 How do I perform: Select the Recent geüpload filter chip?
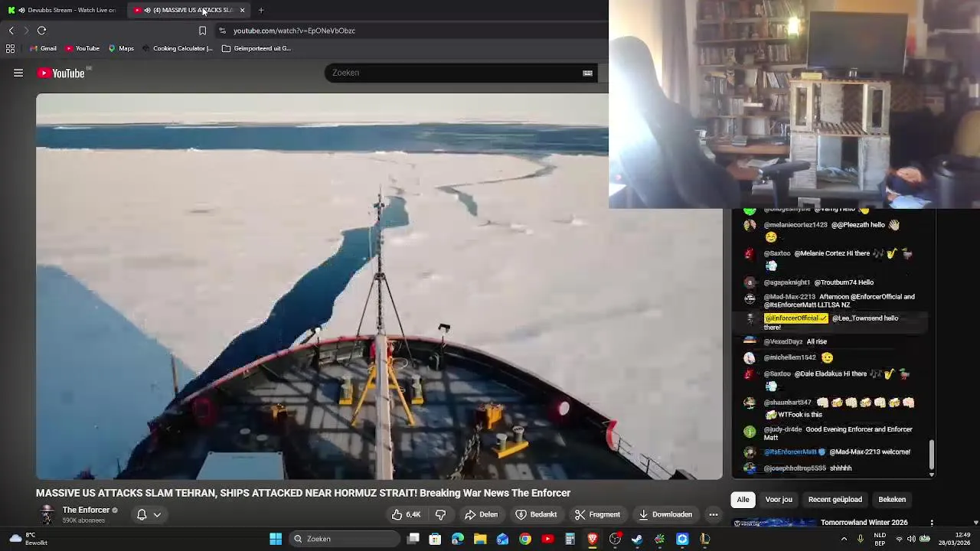point(835,500)
